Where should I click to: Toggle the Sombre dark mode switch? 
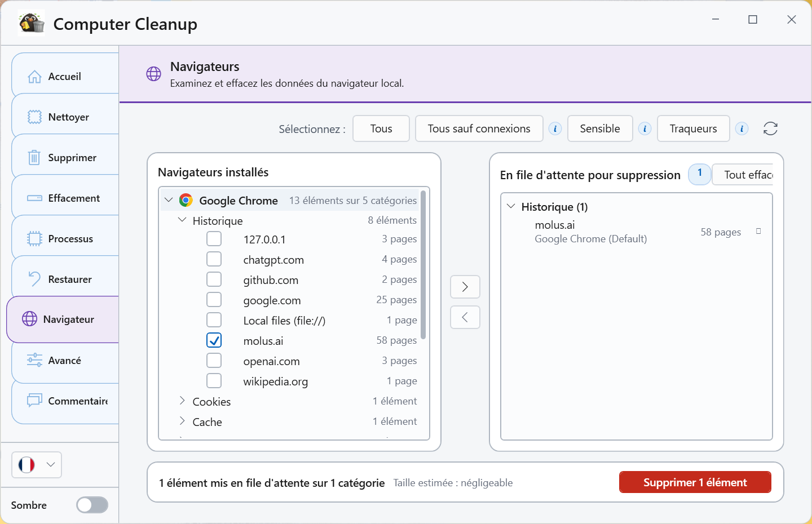92,505
